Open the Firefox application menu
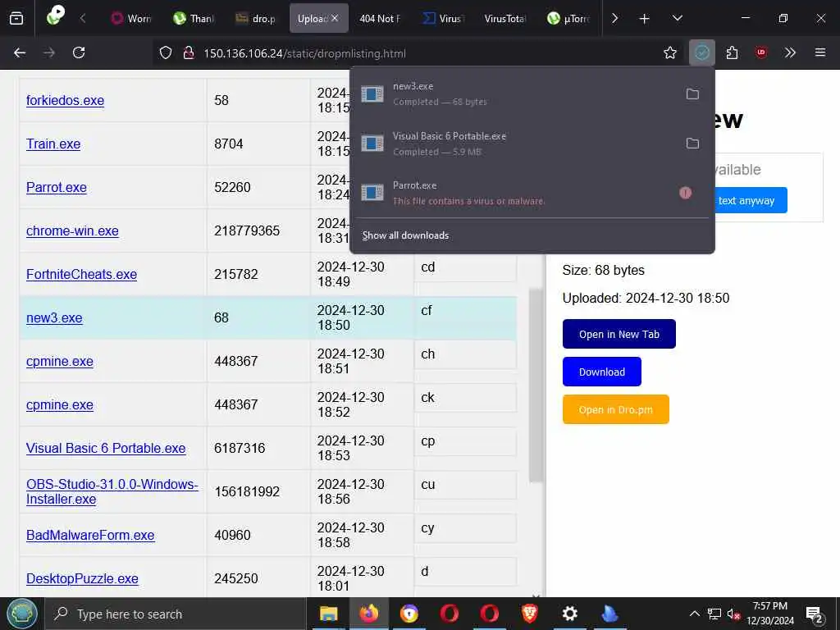840x630 pixels. click(x=819, y=52)
